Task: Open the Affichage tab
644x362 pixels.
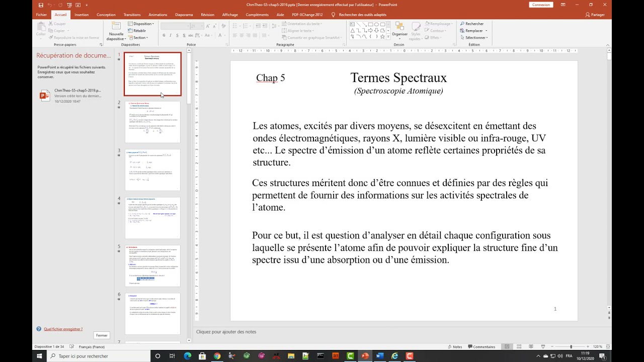Action: [x=230, y=15]
